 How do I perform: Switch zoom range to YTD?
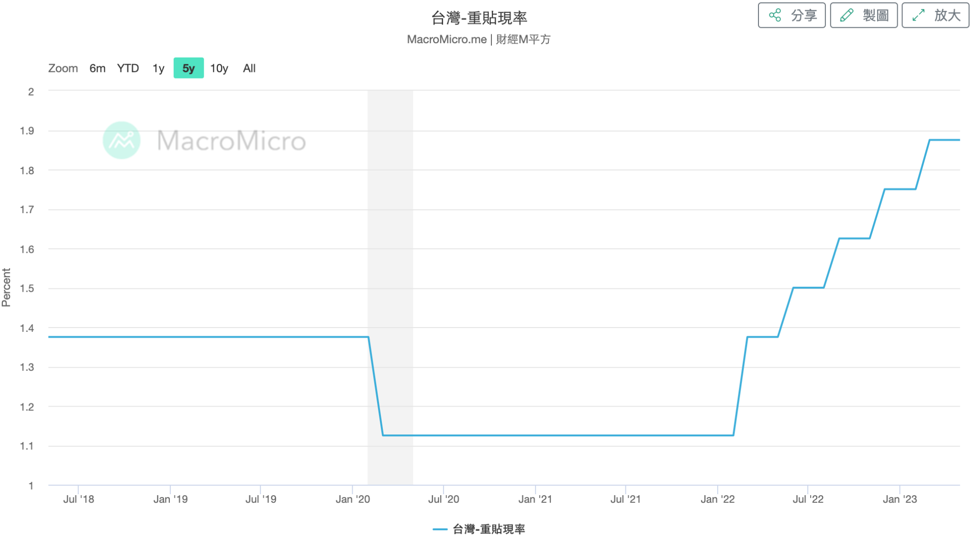click(128, 68)
